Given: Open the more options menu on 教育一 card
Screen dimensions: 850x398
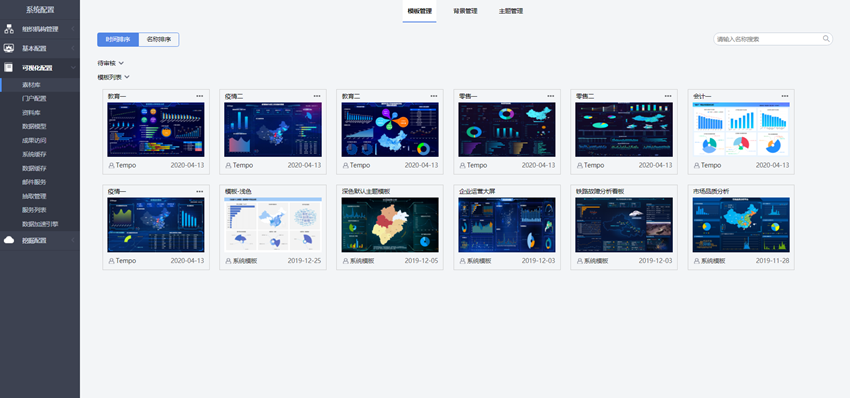Looking at the screenshot, I should tap(199, 96).
